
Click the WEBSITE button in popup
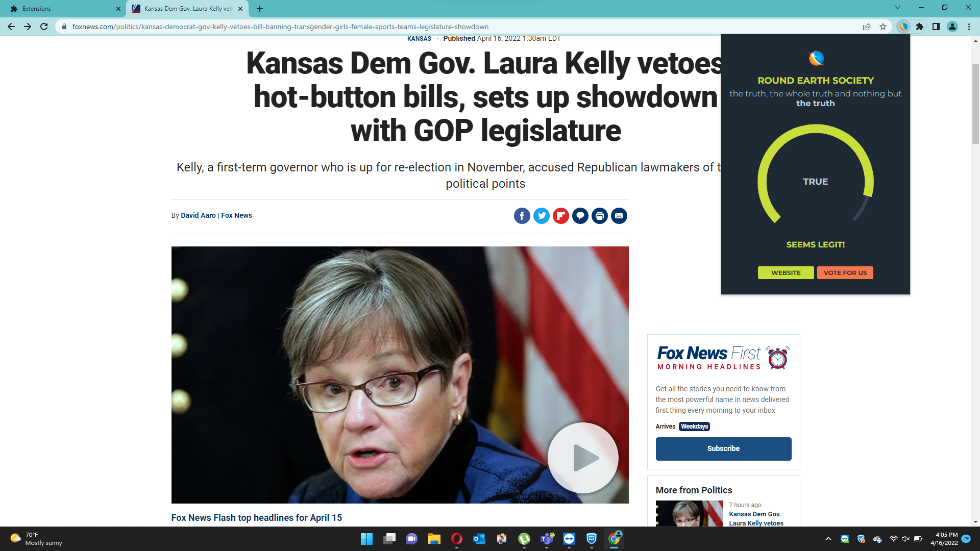pos(786,273)
